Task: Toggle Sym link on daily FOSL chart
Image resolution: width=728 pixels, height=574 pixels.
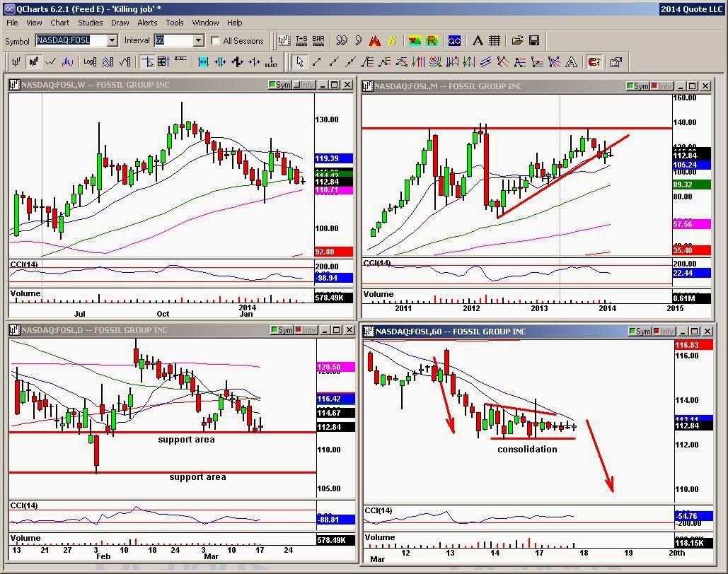Action: tap(282, 330)
